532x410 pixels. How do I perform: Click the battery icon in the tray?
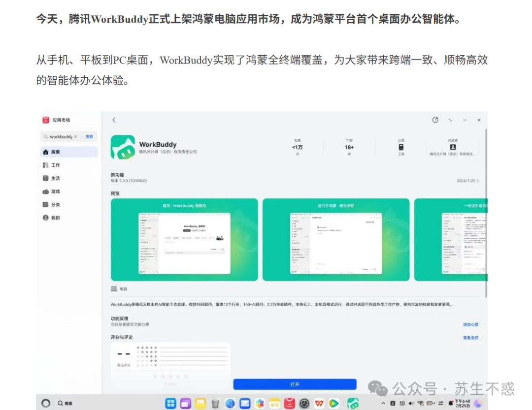coord(431,403)
